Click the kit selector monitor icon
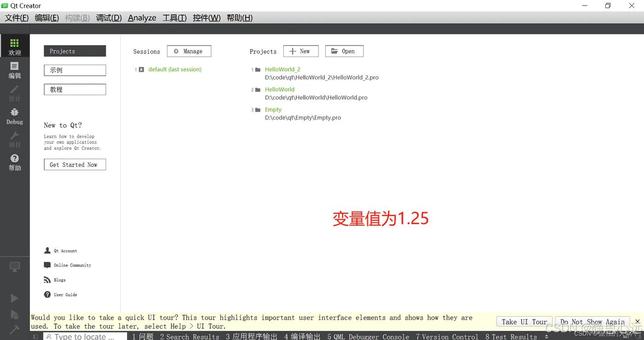Image resolution: width=644 pixels, height=340 pixels. pos(15,266)
